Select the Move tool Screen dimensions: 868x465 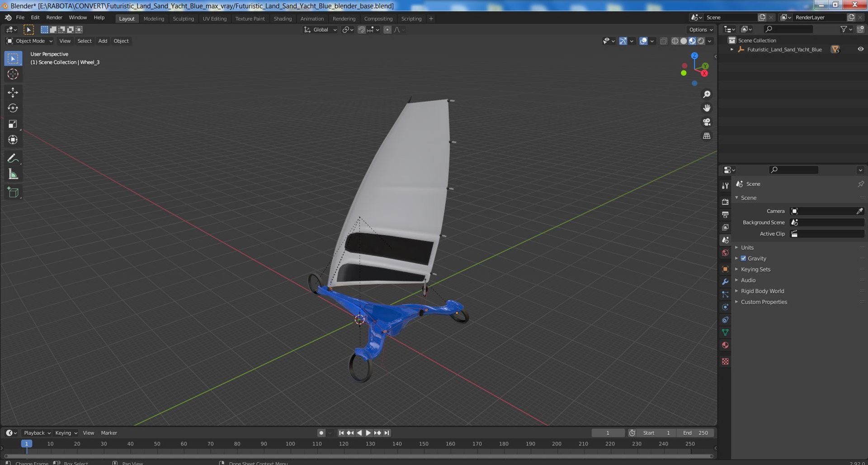[x=13, y=92]
